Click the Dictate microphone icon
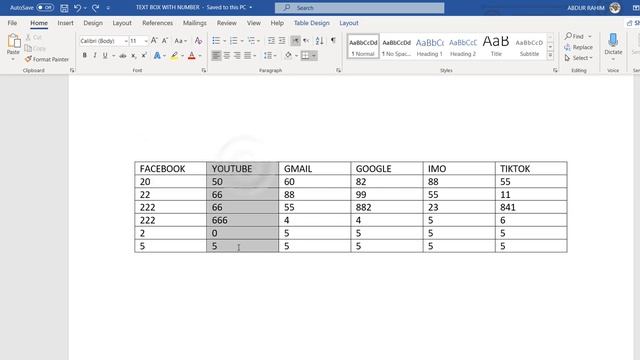Image resolution: width=640 pixels, height=360 pixels. pyautogui.click(x=613, y=40)
